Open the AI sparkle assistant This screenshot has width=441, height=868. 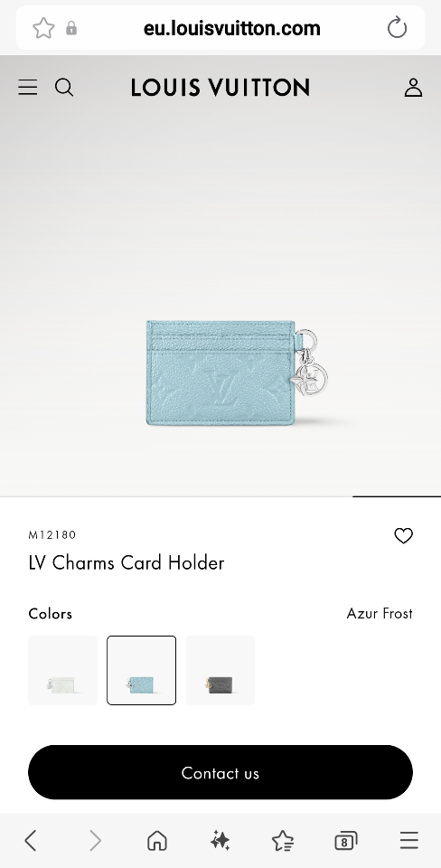click(x=220, y=841)
